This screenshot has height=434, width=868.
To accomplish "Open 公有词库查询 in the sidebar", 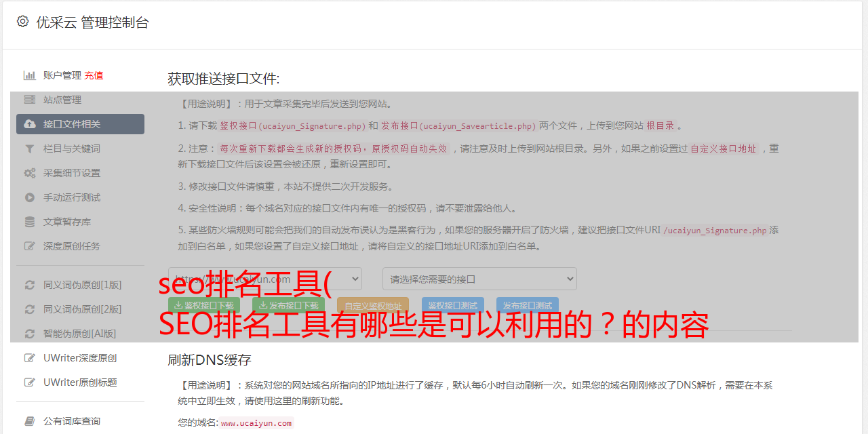I will pos(80,421).
